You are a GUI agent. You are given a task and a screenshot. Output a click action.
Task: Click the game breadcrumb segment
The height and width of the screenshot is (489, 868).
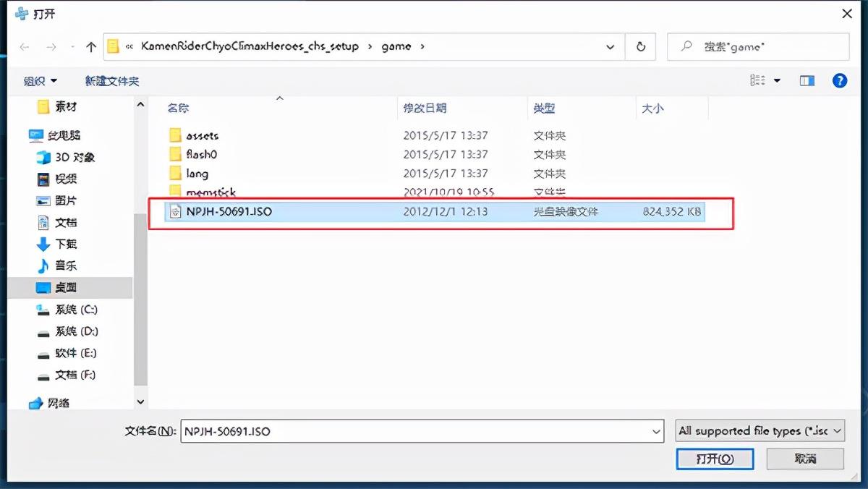click(x=396, y=46)
